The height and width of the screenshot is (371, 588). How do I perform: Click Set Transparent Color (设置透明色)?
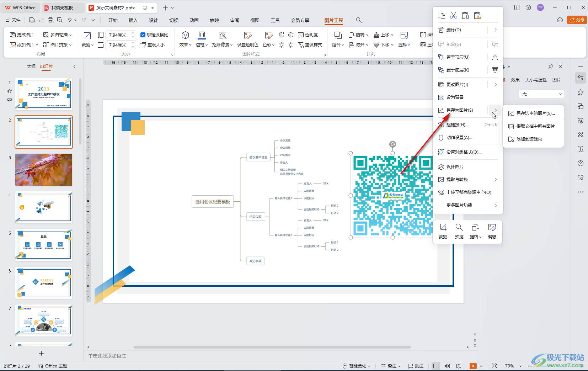(x=248, y=39)
